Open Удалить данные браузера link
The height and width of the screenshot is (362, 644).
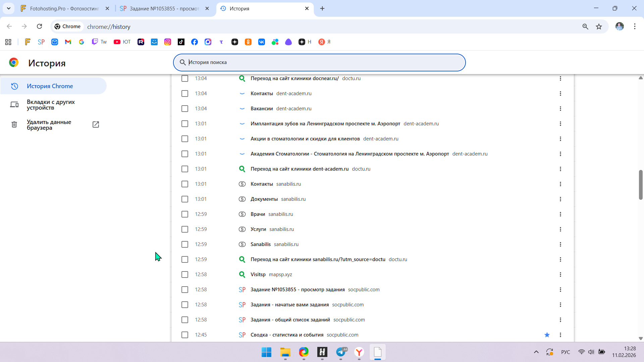[x=49, y=125]
